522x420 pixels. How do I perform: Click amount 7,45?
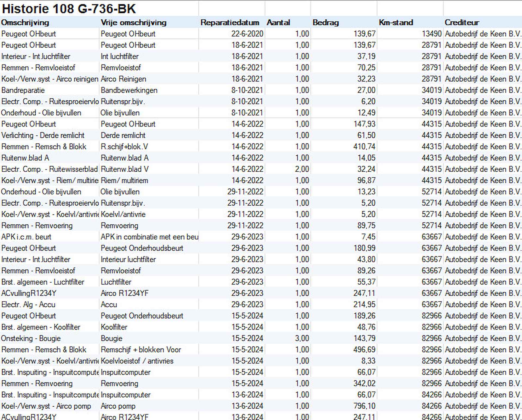coord(368,237)
